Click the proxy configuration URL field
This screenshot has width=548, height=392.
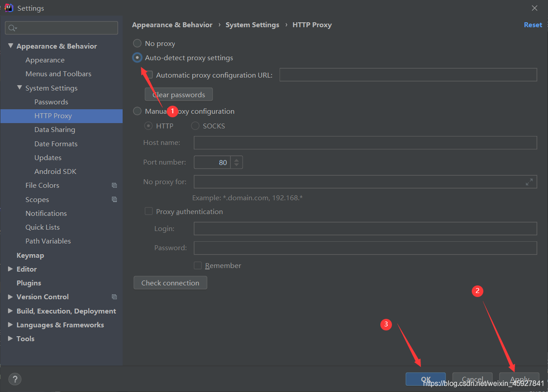pyautogui.click(x=408, y=75)
